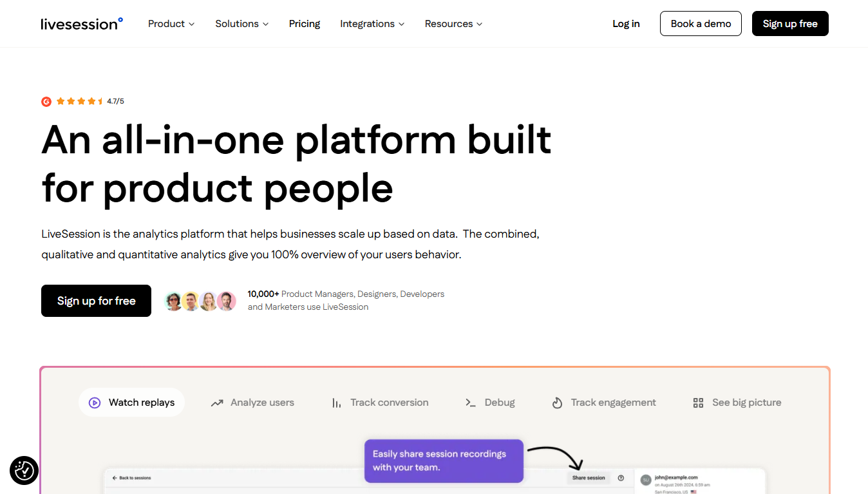Click the See big picture grid icon
Image resolution: width=868 pixels, height=494 pixels.
pos(698,403)
